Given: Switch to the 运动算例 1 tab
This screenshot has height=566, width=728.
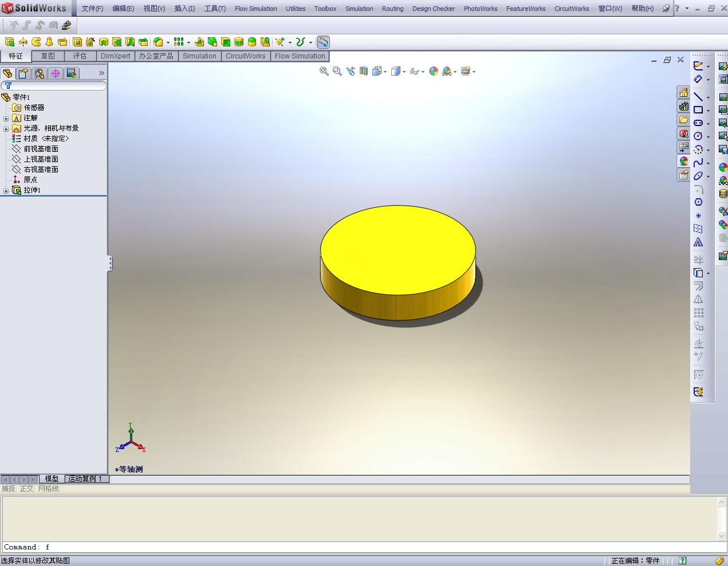Looking at the screenshot, I should (x=85, y=479).
